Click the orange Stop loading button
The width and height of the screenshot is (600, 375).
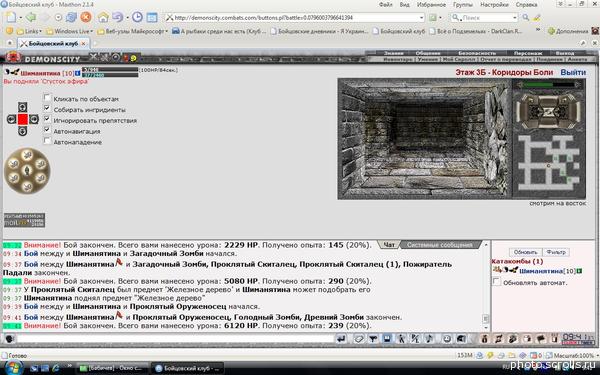point(86,17)
